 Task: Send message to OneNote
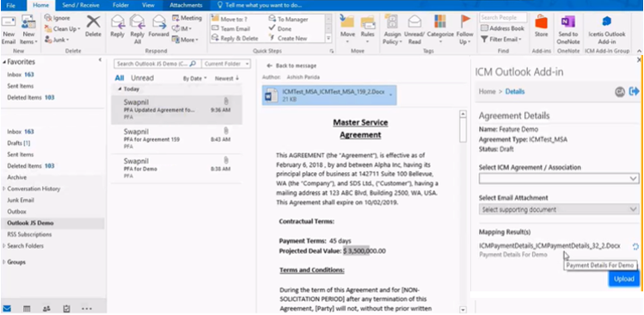tap(567, 29)
